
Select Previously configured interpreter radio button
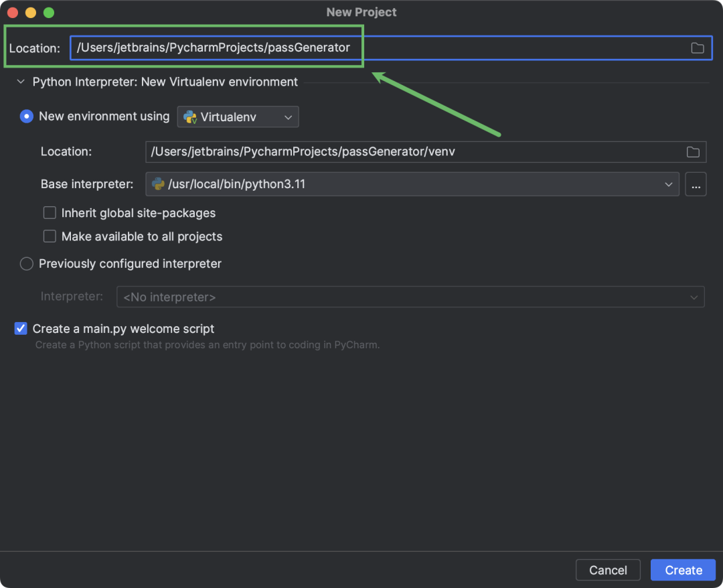pyautogui.click(x=27, y=264)
